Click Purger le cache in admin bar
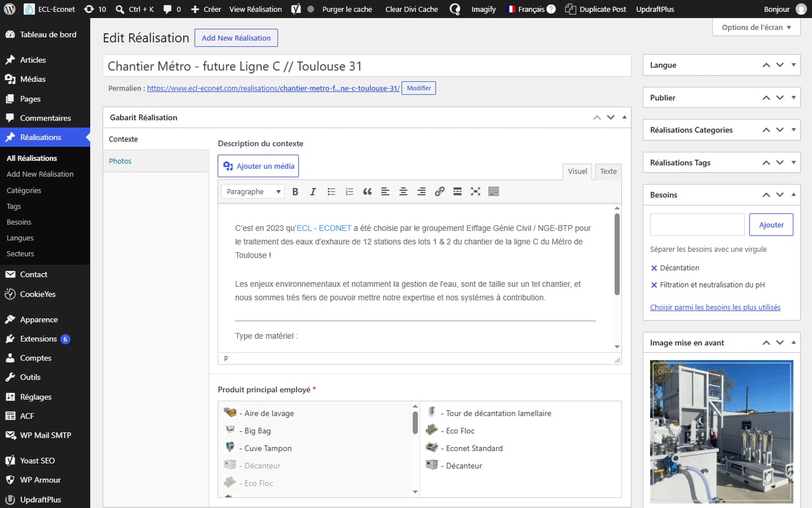The image size is (812, 508). coord(347,9)
